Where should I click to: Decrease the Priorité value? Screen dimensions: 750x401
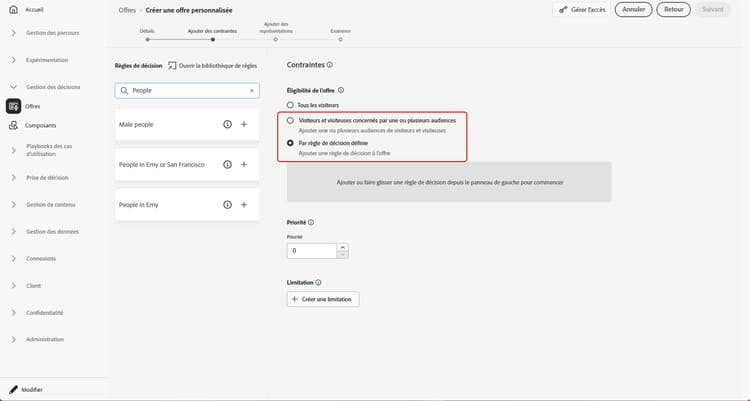342,255
